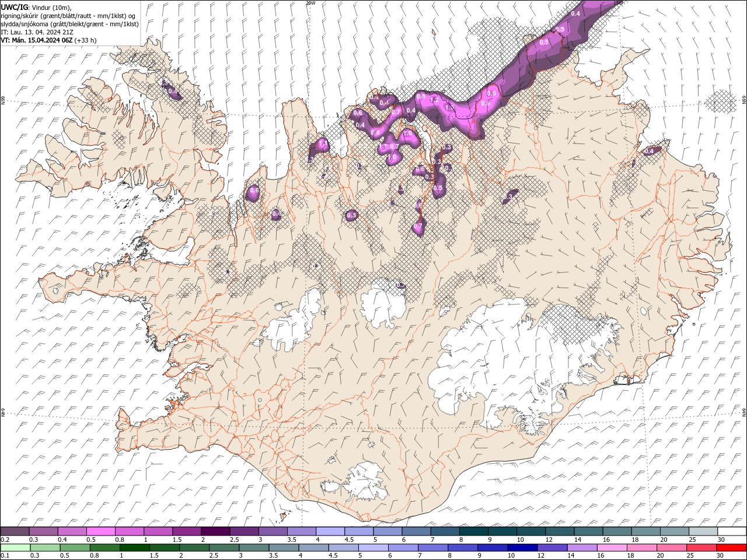The image size is (747, 560).
Task: Click the 0.1 pale green swatch in the lower legend row
Action: (x=15, y=548)
